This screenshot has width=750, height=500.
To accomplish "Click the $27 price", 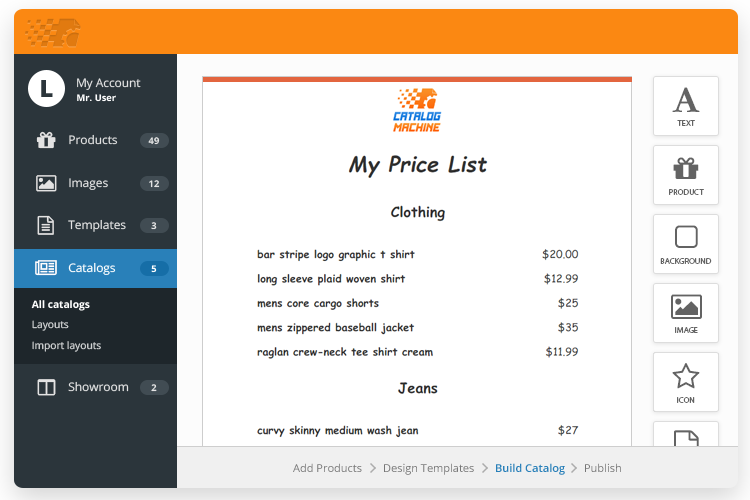I will point(568,430).
